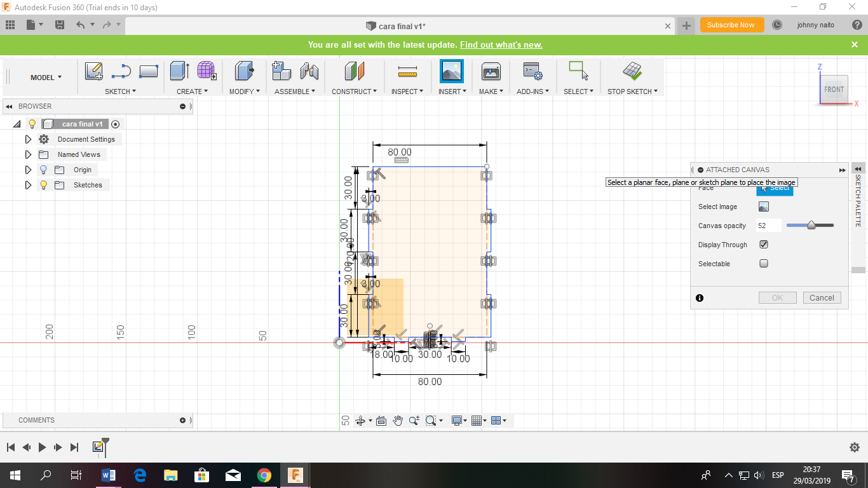Viewport: 868px width, 488px height.
Task: Click the window Select tool icon
Action: 578,71
